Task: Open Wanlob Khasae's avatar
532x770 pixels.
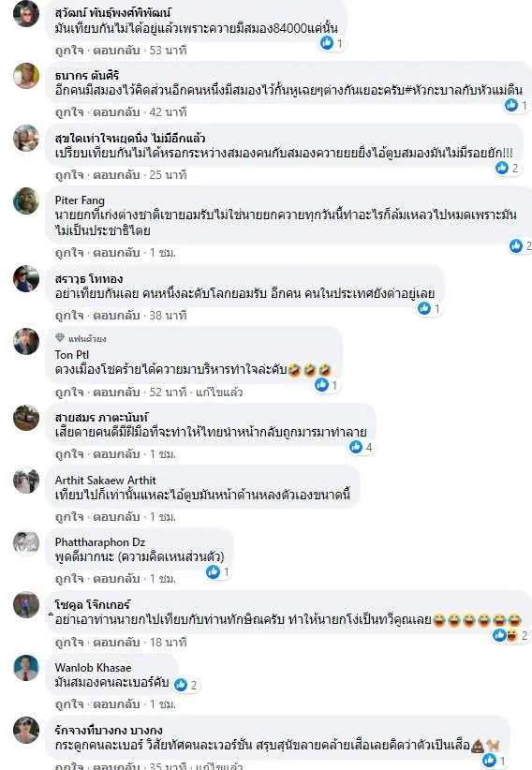Action: point(26,667)
